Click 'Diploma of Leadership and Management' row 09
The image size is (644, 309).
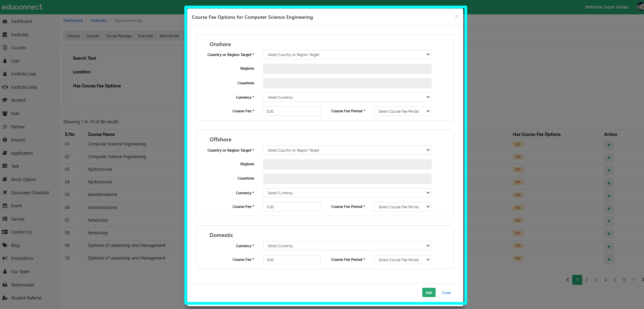126,245
